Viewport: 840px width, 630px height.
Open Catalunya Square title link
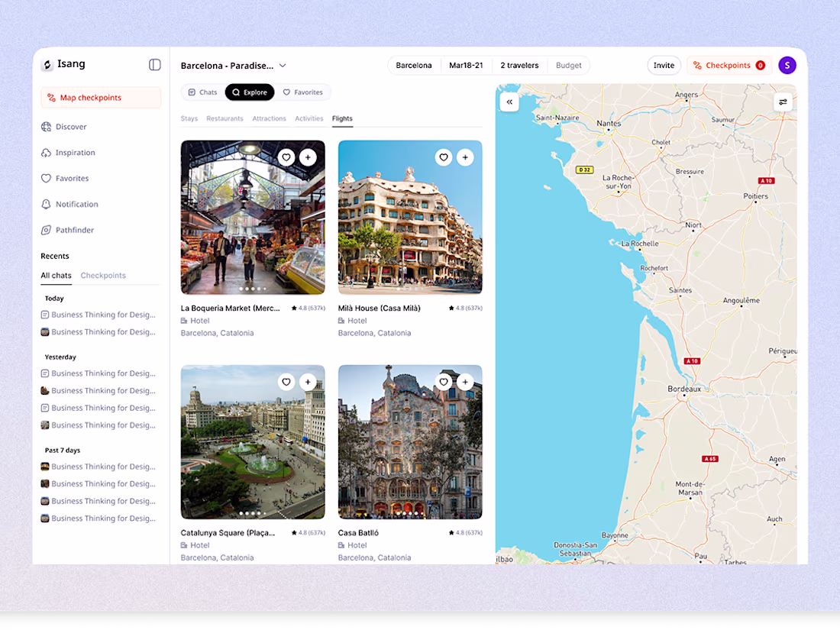[x=228, y=532]
